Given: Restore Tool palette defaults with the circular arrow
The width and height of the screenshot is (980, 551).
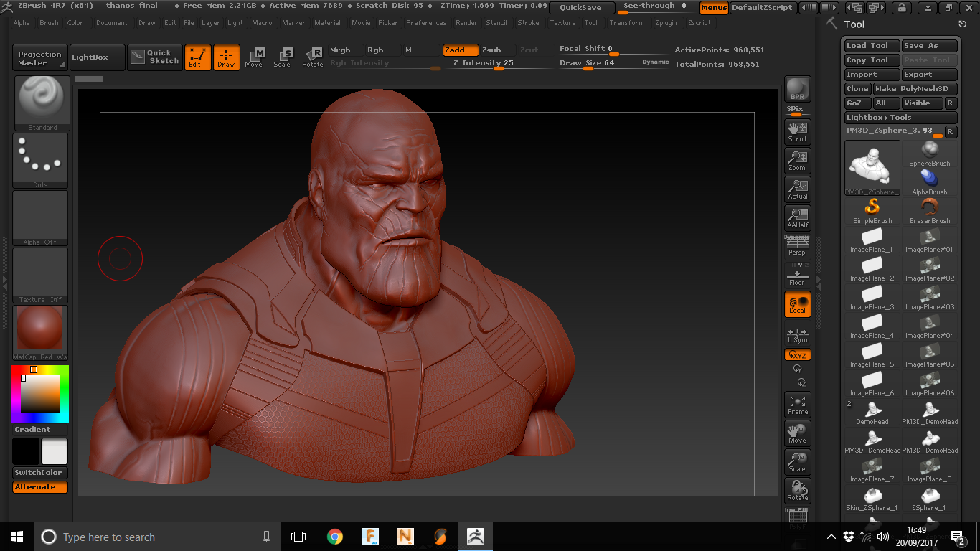Looking at the screenshot, I should point(963,24).
